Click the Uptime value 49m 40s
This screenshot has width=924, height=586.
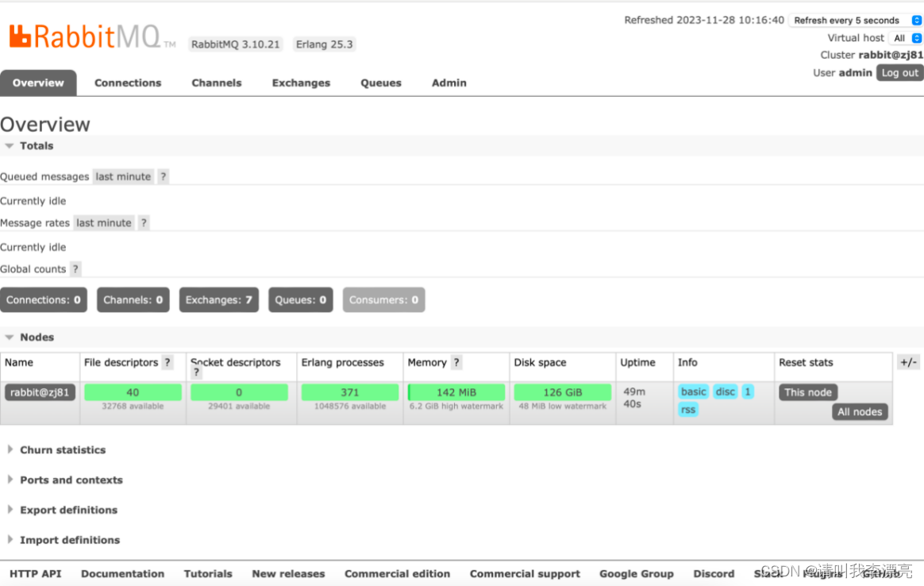point(633,398)
